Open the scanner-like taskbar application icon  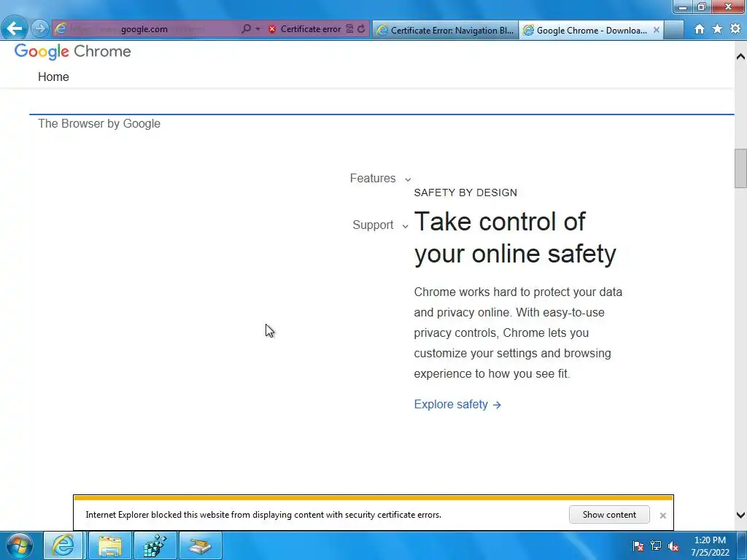(200, 545)
